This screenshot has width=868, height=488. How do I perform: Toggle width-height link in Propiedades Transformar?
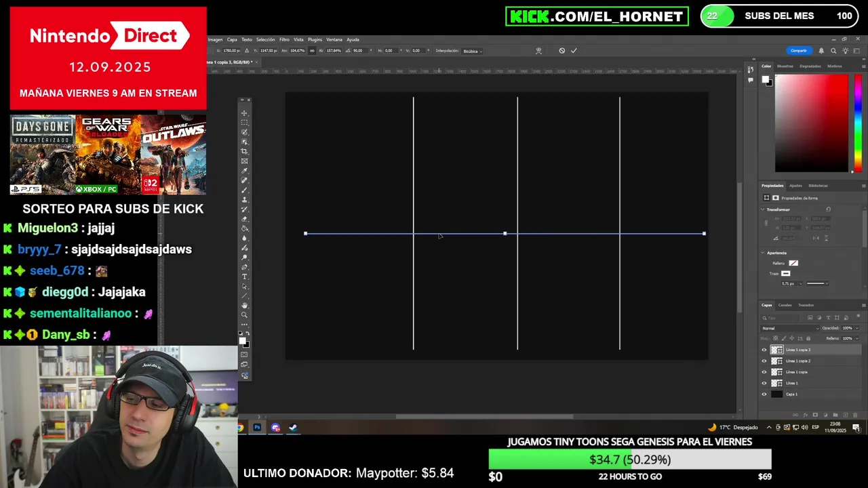click(766, 223)
